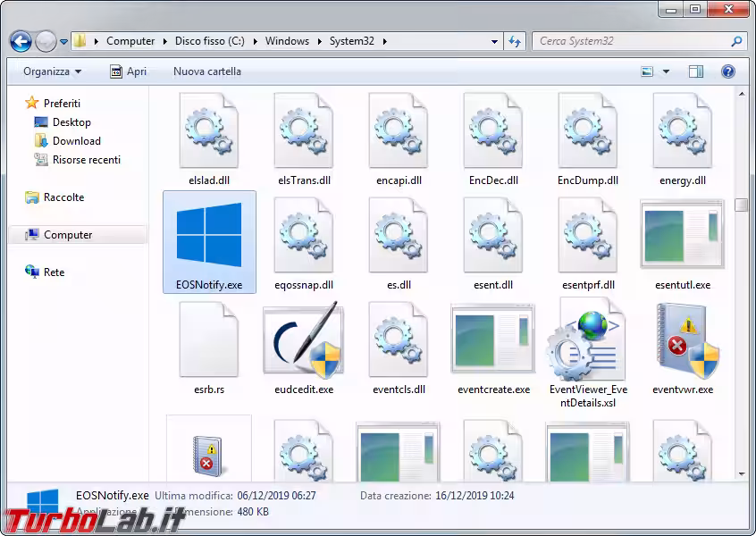Click the Disco fisso (C:) breadcrumb
This screenshot has width=756, height=536.
point(212,41)
